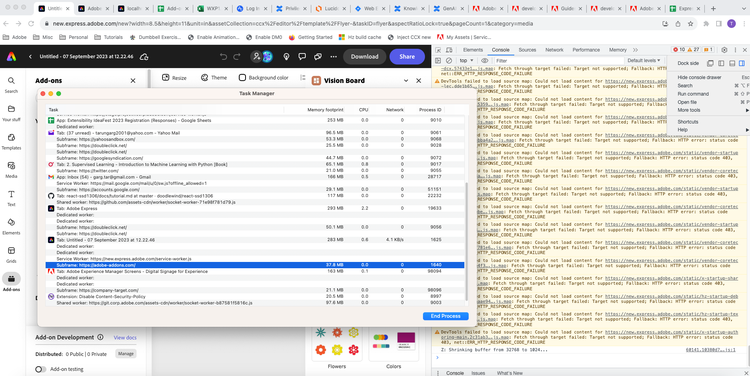
Task: Show more DevTools tabs chevron
Action: 635,50
